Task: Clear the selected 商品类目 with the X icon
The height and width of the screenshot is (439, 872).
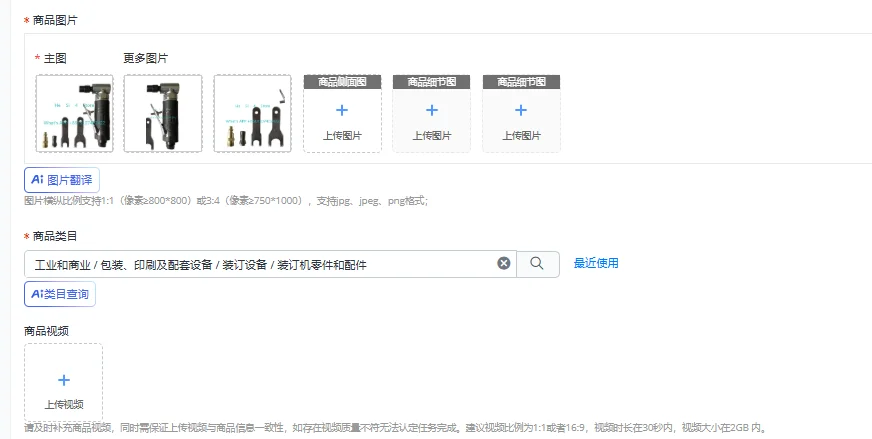Action: point(504,263)
